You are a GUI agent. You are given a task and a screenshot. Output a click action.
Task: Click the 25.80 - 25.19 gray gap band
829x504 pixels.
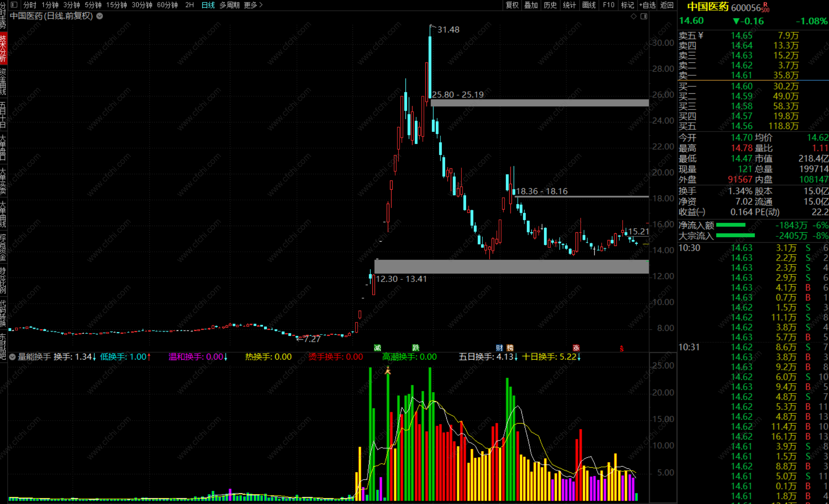point(539,103)
